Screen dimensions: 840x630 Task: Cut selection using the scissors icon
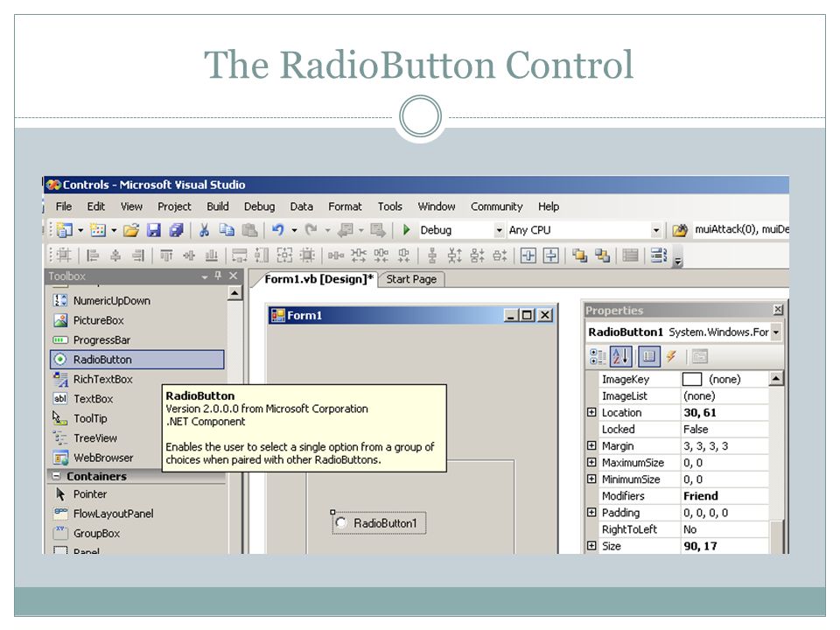click(204, 230)
